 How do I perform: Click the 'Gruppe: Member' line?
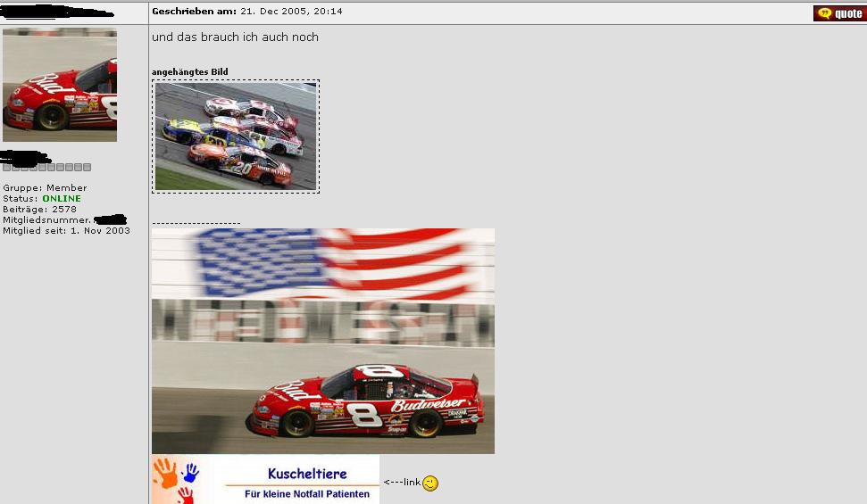(x=45, y=188)
